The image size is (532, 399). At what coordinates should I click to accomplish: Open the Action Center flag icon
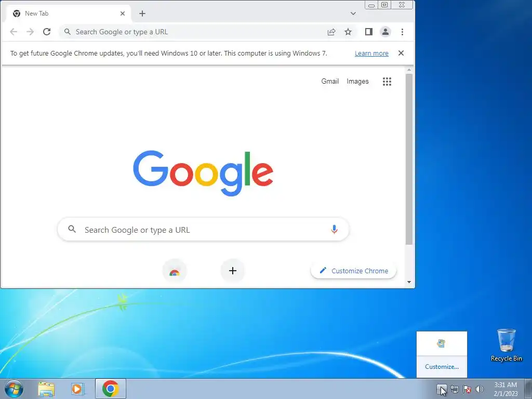tap(467, 389)
